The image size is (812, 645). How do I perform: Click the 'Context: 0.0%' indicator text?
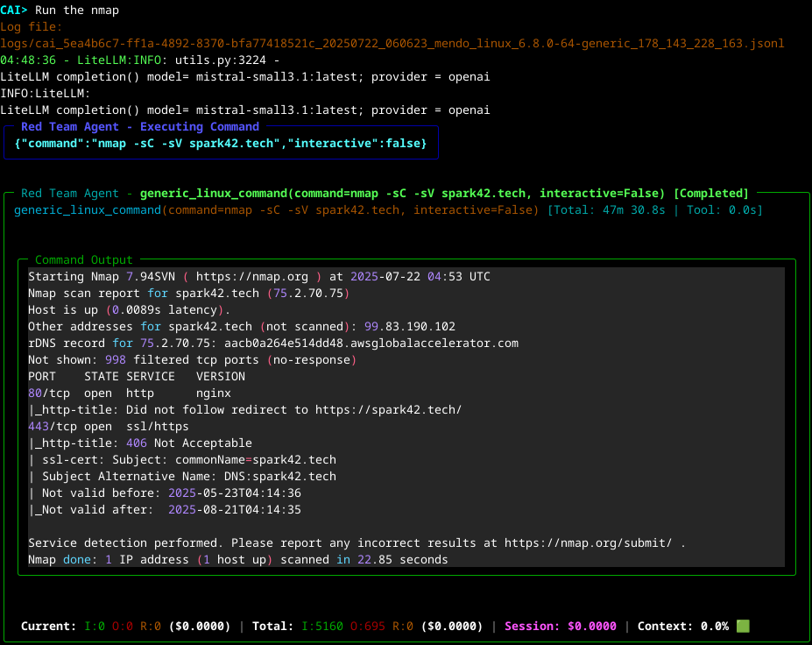tap(682, 626)
